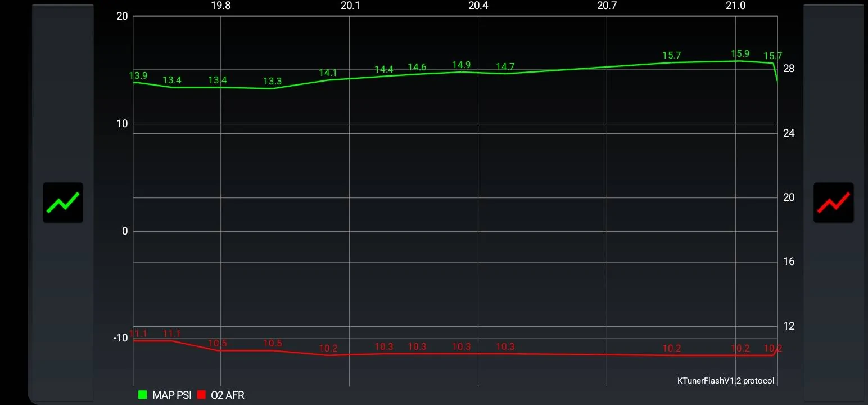This screenshot has height=405, width=868.
Task: Select the 14.1 MAP PSI data label
Action: tap(328, 73)
